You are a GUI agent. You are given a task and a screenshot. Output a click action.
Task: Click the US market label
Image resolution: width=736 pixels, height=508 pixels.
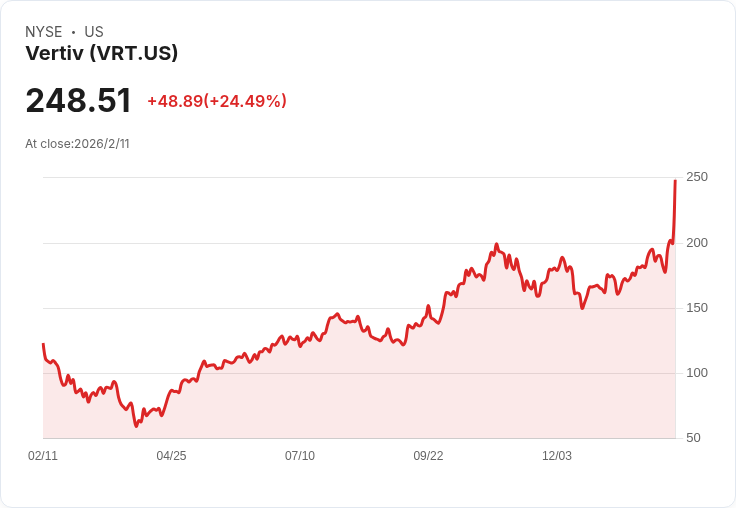point(94,32)
